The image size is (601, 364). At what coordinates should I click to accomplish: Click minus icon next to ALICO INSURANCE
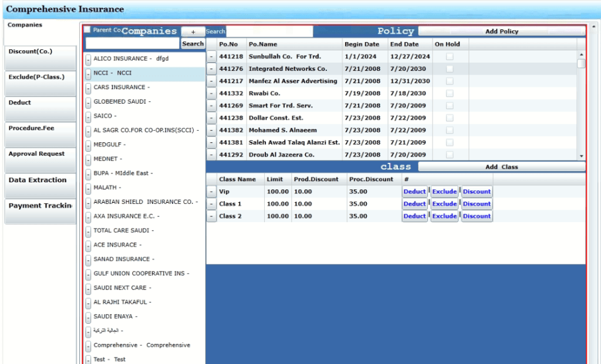(x=88, y=59)
